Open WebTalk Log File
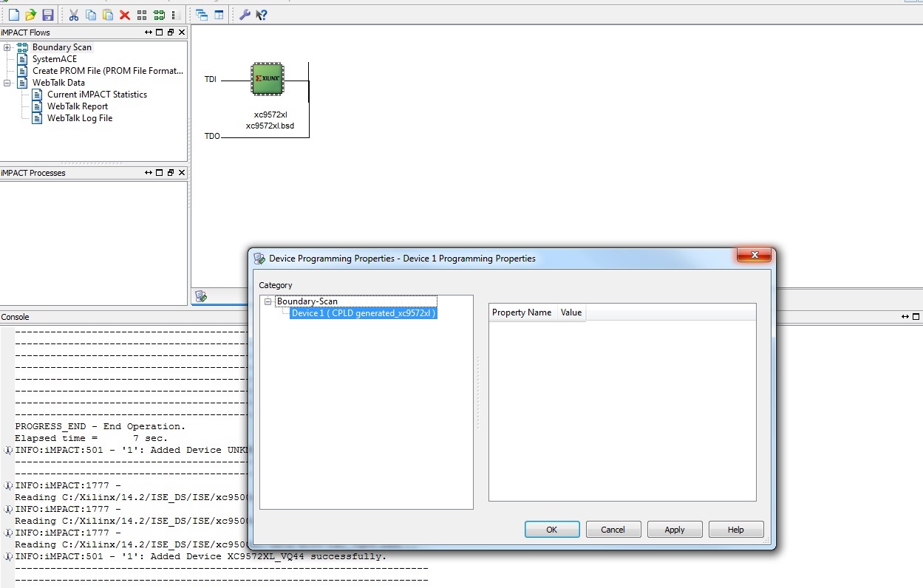This screenshot has width=923, height=588. point(80,118)
